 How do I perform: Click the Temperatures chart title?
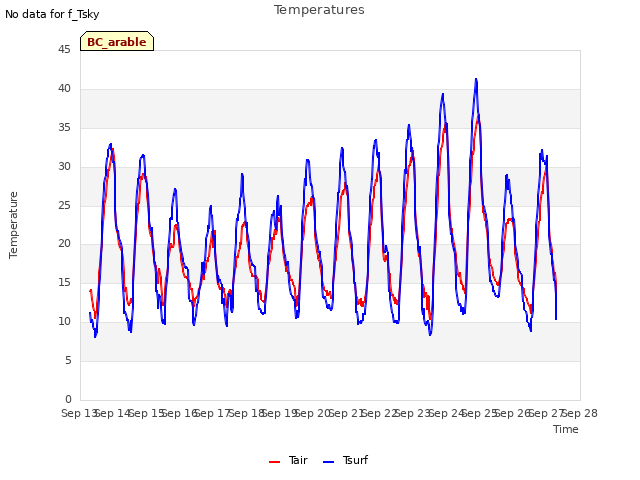click(x=319, y=10)
